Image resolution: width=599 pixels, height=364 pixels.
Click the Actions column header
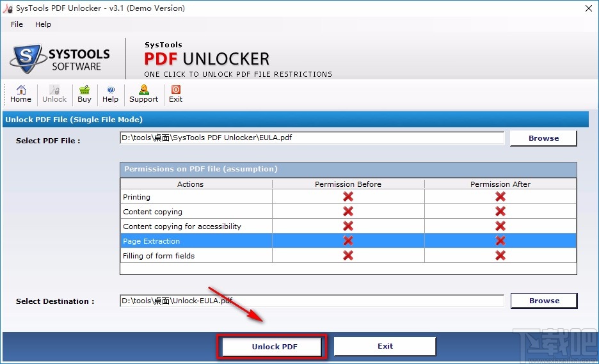pos(196,184)
